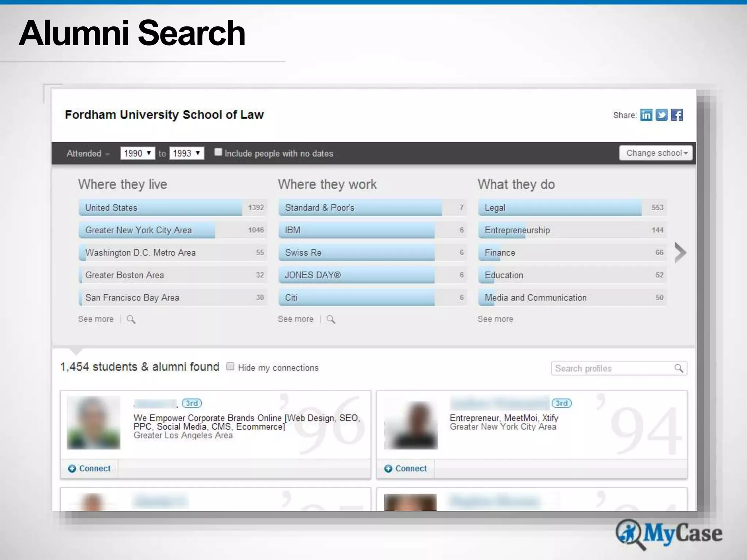Filter occupations by Finance
747x560 pixels.
click(x=573, y=253)
